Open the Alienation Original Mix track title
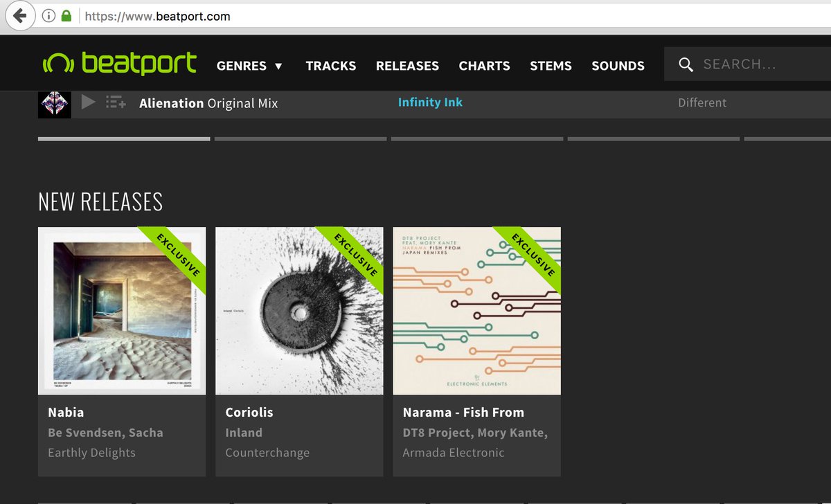 coord(208,103)
